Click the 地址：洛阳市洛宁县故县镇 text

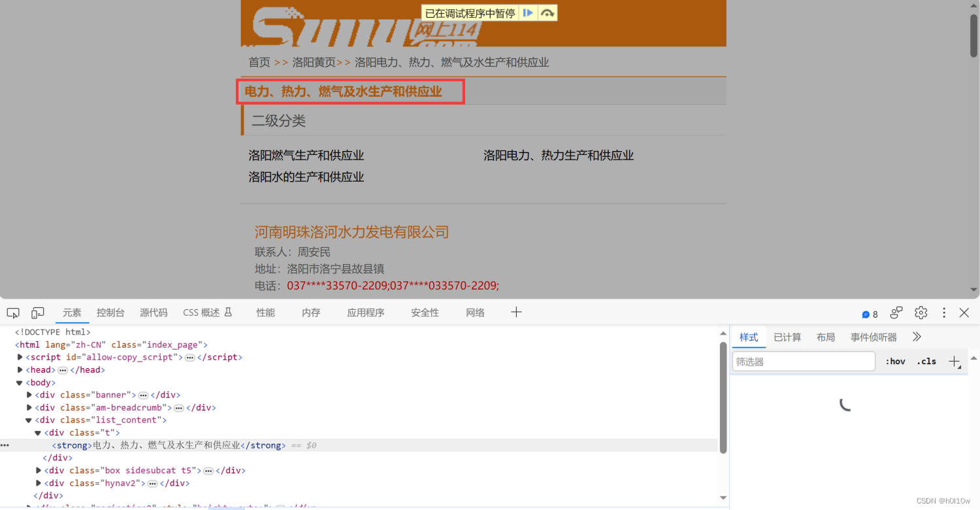tap(319, 269)
